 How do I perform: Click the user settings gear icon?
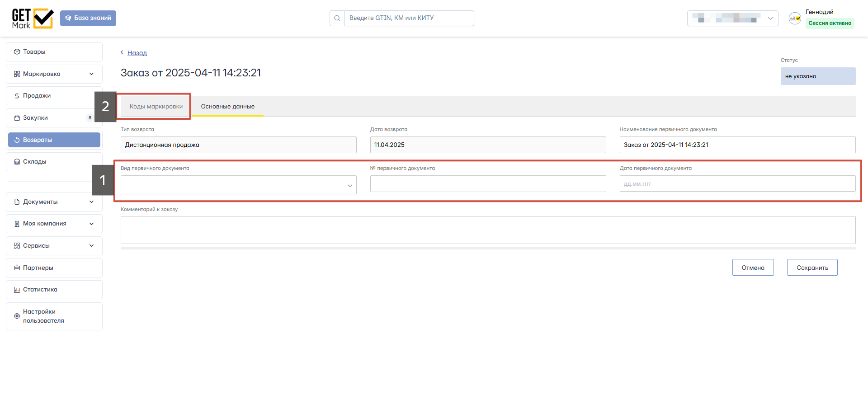coord(17,316)
